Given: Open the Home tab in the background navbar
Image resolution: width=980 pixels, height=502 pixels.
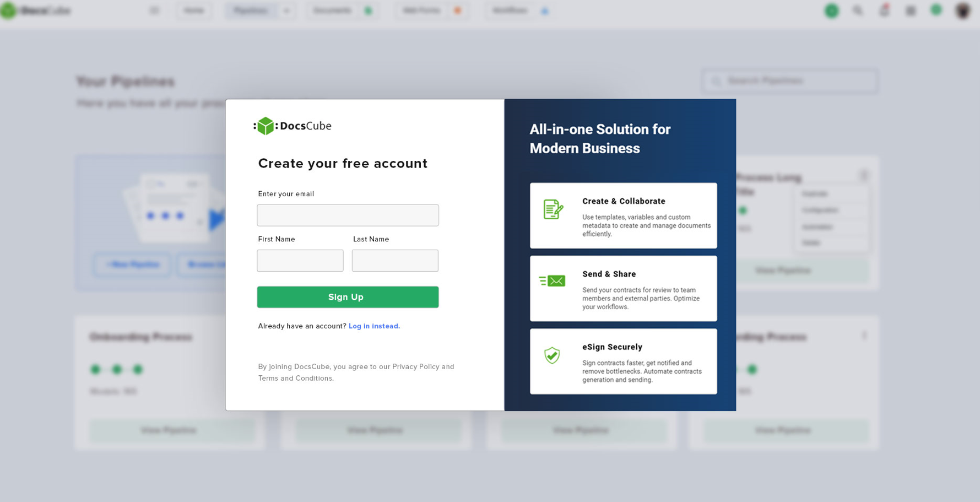Looking at the screenshot, I should tap(194, 10).
